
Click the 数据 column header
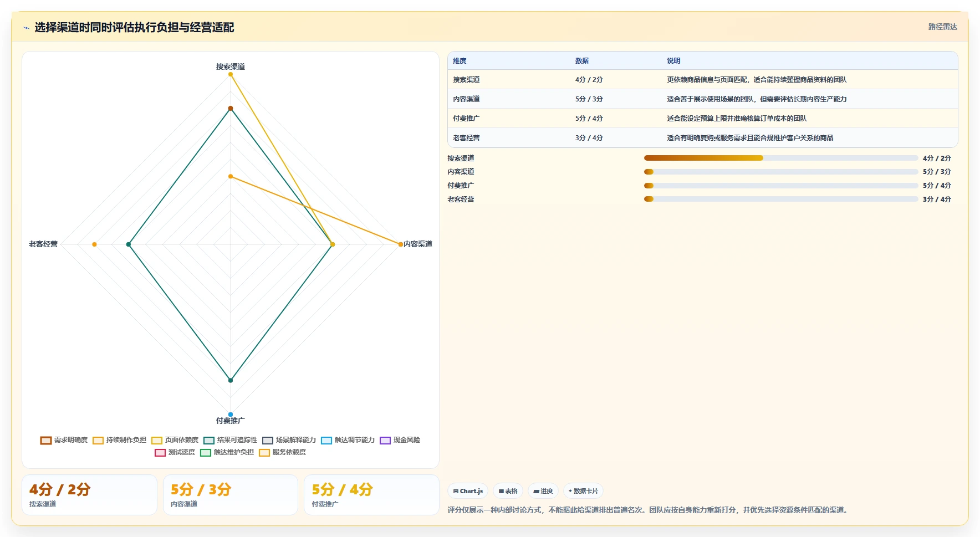(582, 61)
